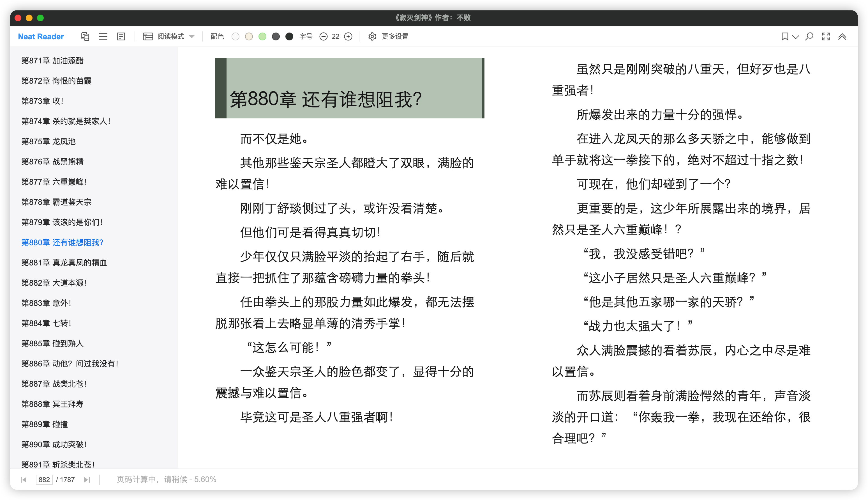Image resolution: width=868 pixels, height=500 pixels.
Task: Open 更多设置 more settings
Action: click(x=389, y=36)
